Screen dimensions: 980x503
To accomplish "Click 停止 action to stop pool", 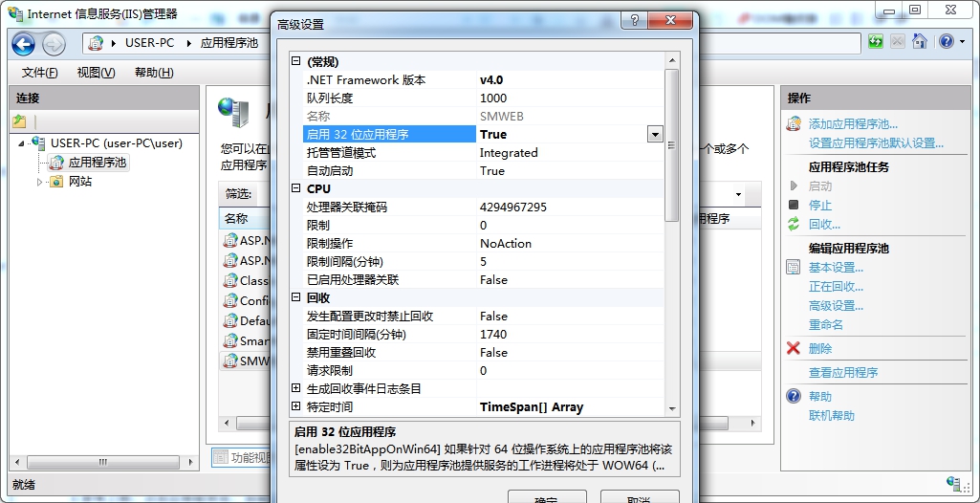I will [820, 205].
